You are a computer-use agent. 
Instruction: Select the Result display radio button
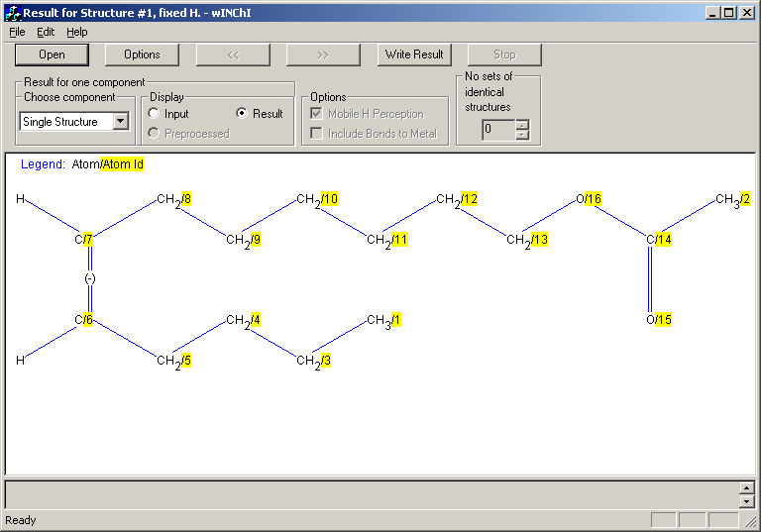241,113
